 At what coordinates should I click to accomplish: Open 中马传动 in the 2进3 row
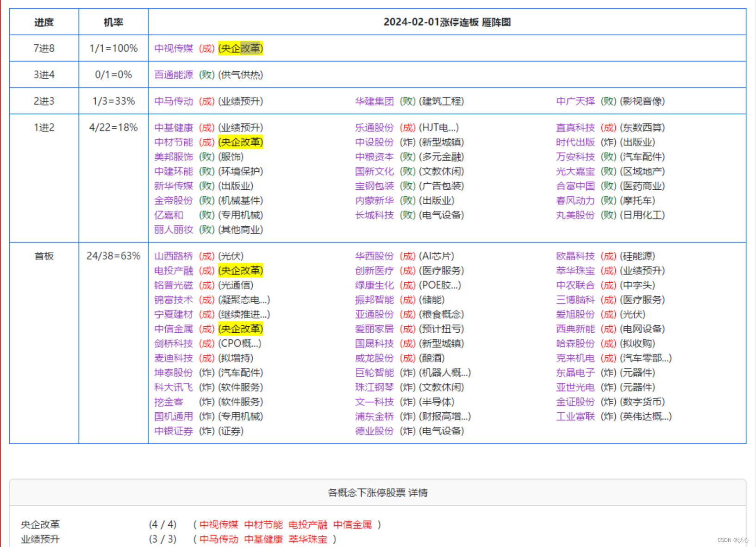pyautogui.click(x=174, y=101)
